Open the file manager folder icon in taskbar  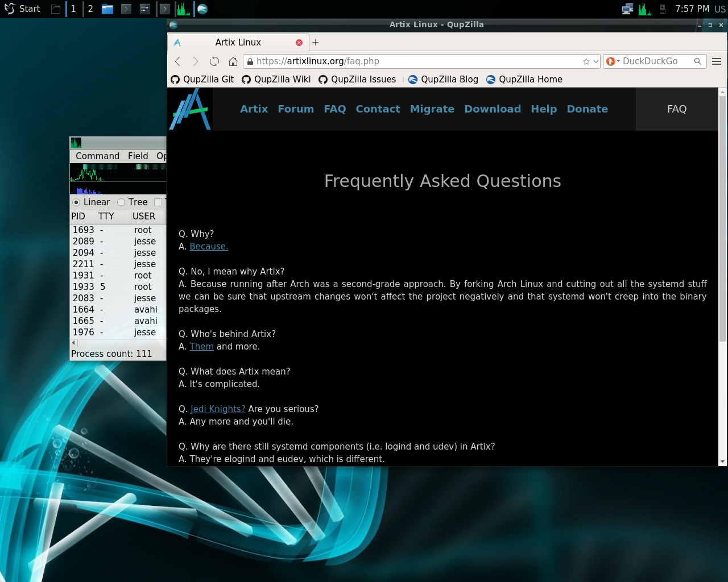tap(107, 9)
